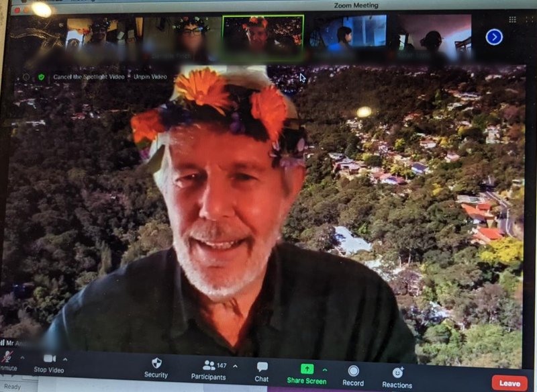The height and width of the screenshot is (392, 537).
Task: Expand the audio options arrow beside Unmute
Action: click(x=22, y=358)
